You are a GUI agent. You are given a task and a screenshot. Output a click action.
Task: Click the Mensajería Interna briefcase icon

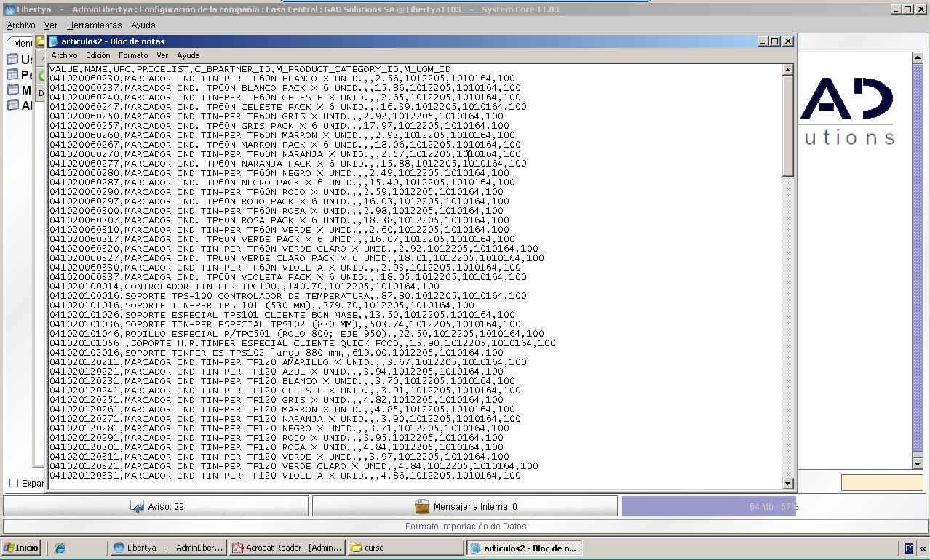pos(422,506)
